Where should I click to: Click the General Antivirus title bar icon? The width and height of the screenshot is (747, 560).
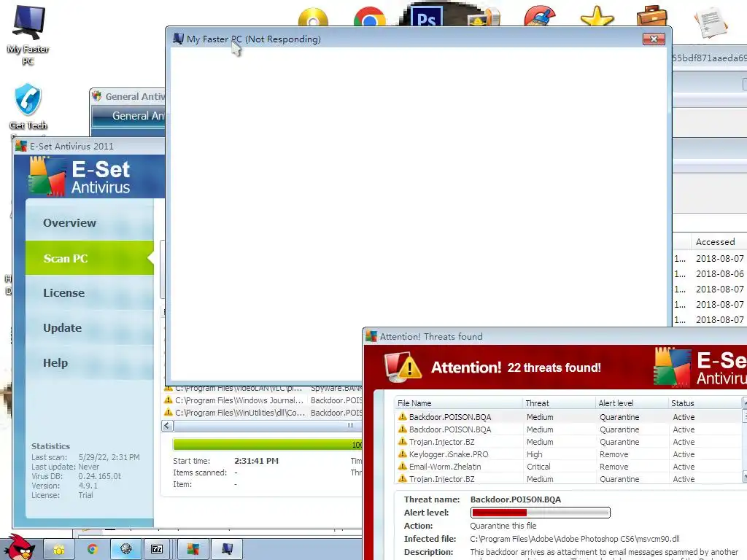tap(97, 96)
